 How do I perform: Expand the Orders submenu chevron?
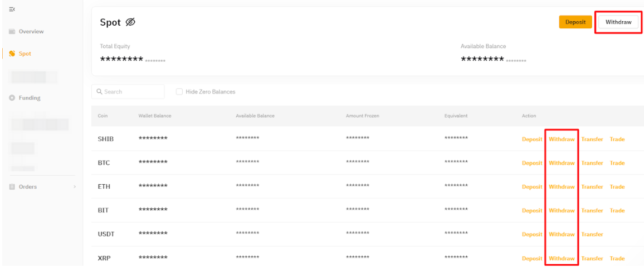75,187
